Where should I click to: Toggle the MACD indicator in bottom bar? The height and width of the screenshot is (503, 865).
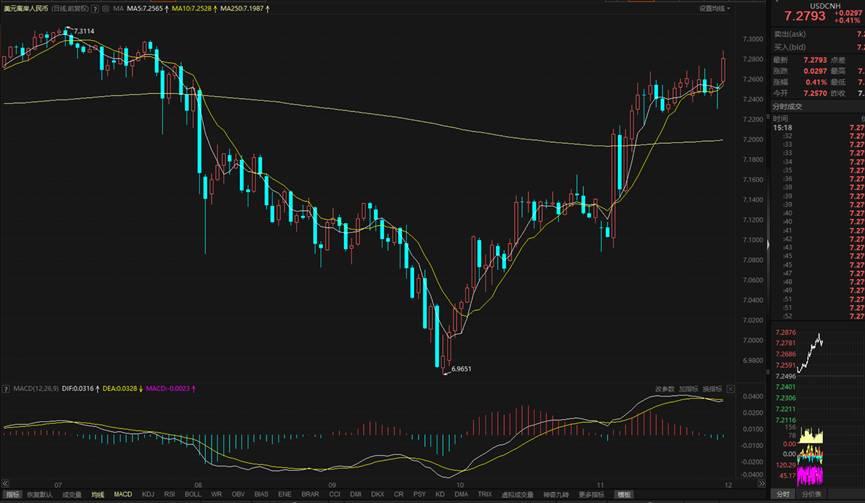122,494
